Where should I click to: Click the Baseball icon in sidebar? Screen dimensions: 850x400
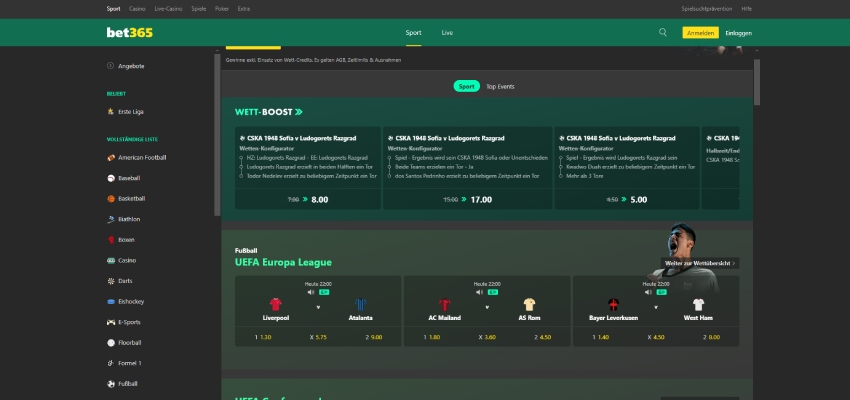(x=111, y=178)
